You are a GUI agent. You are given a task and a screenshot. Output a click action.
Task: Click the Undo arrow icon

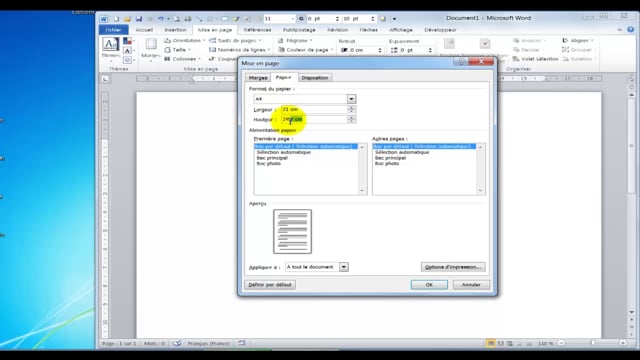[161, 19]
